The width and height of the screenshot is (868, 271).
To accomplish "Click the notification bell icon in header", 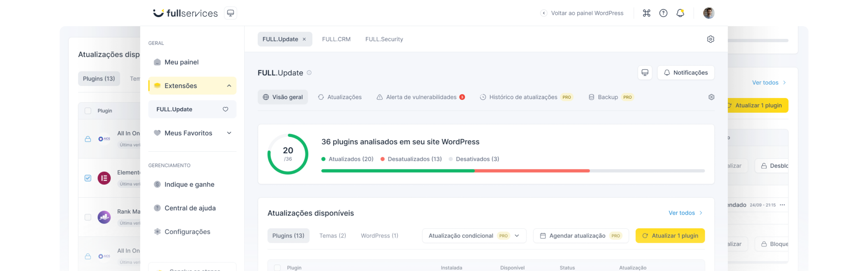I will 680,13.
